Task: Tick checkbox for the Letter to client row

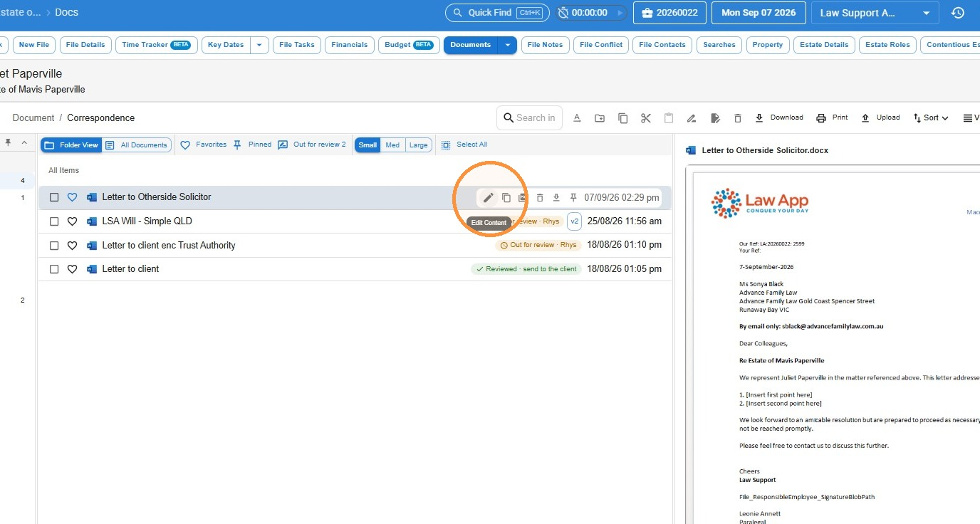Action: pos(54,269)
